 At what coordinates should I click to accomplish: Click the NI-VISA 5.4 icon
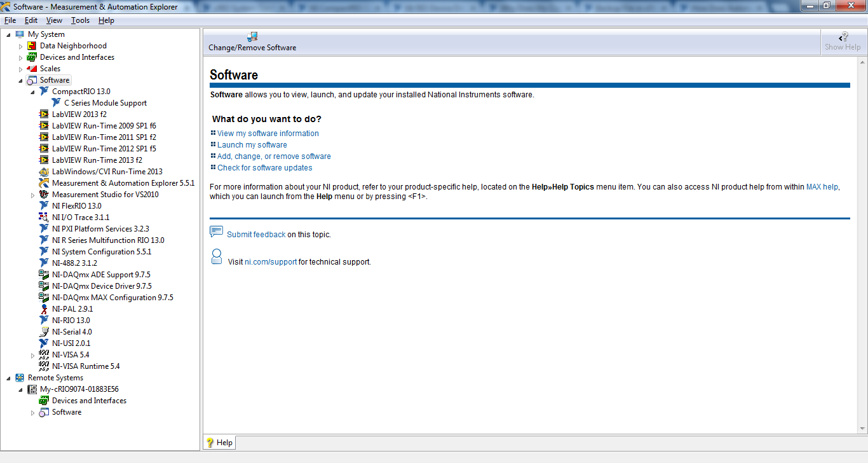tap(44, 355)
